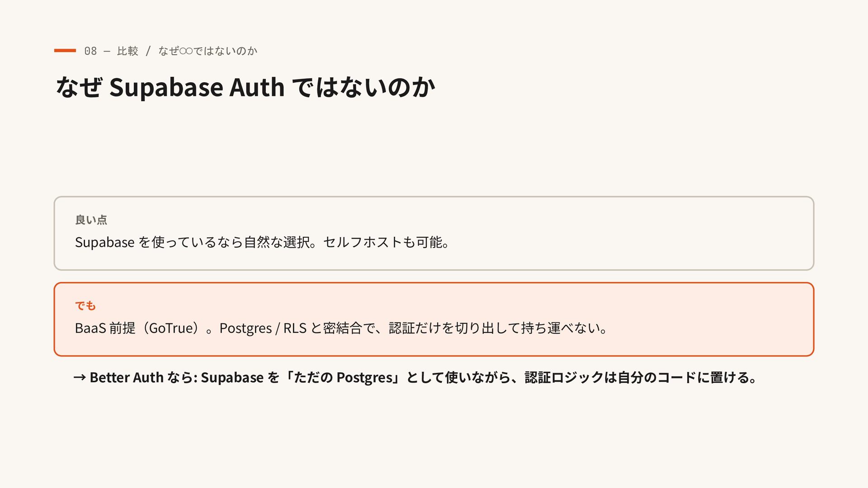Click the 自分のコードに置ける phrase
This screenshot has width=868, height=488.
(x=684, y=377)
